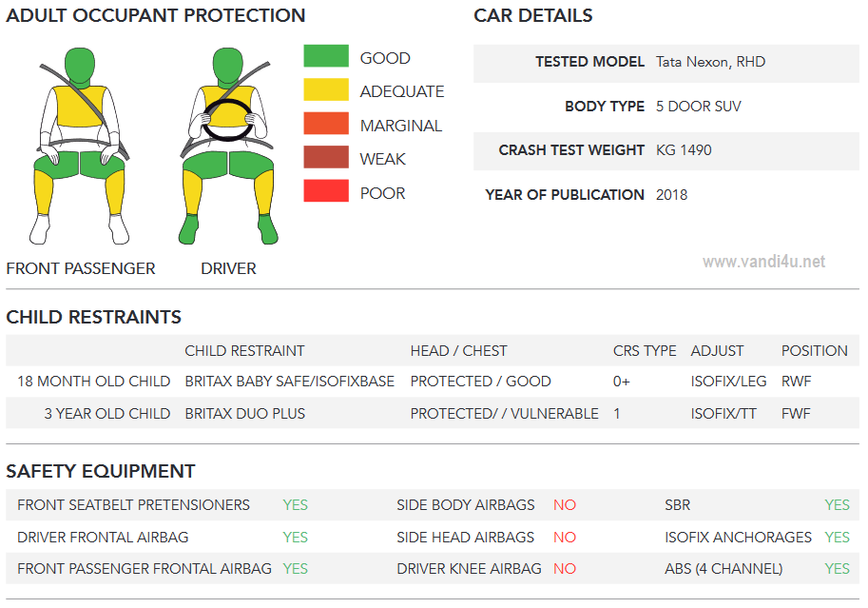Select the orange MARGINAL legend swatch
The height and width of the screenshot is (608, 868).
coord(326,124)
